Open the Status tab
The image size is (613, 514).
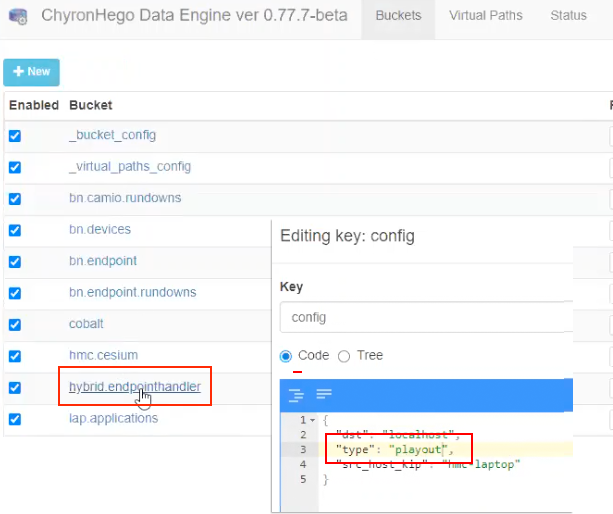[x=568, y=16]
